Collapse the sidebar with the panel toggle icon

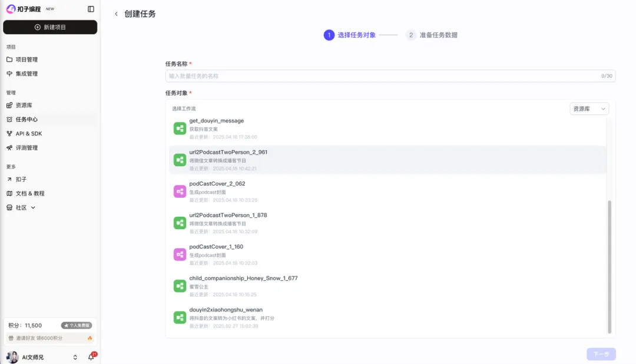(91, 9)
